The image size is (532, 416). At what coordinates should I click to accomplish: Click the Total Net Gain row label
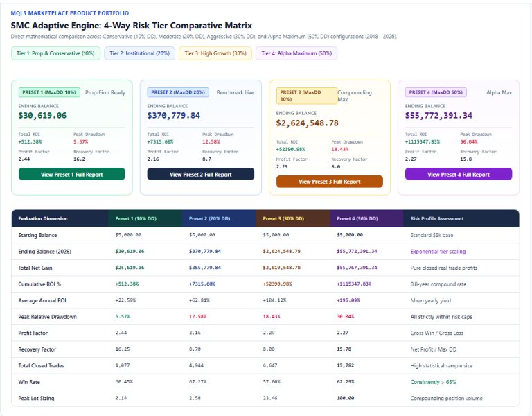(35, 268)
